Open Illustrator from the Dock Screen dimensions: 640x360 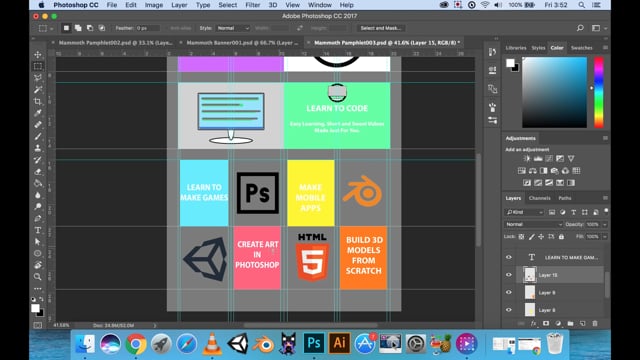tap(339, 343)
